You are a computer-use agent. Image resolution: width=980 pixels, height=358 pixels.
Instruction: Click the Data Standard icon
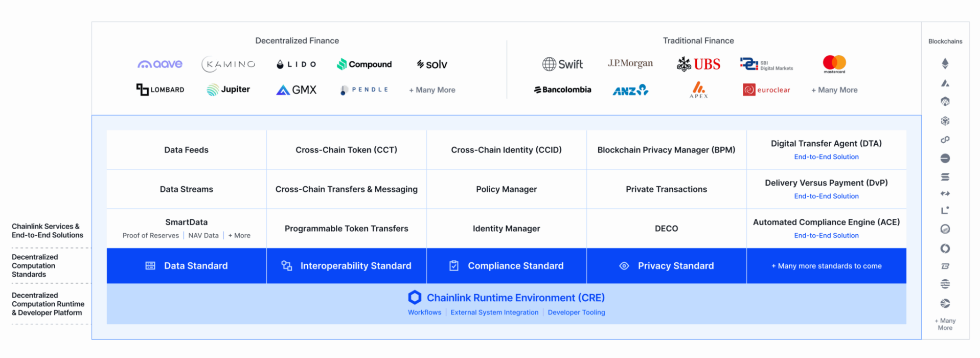coord(150,266)
